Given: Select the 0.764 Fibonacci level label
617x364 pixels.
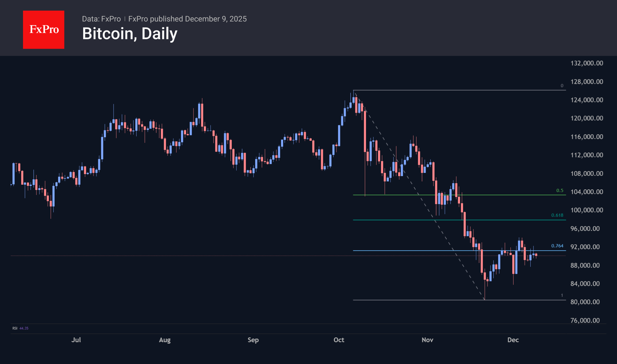Looking at the screenshot, I should point(557,246).
